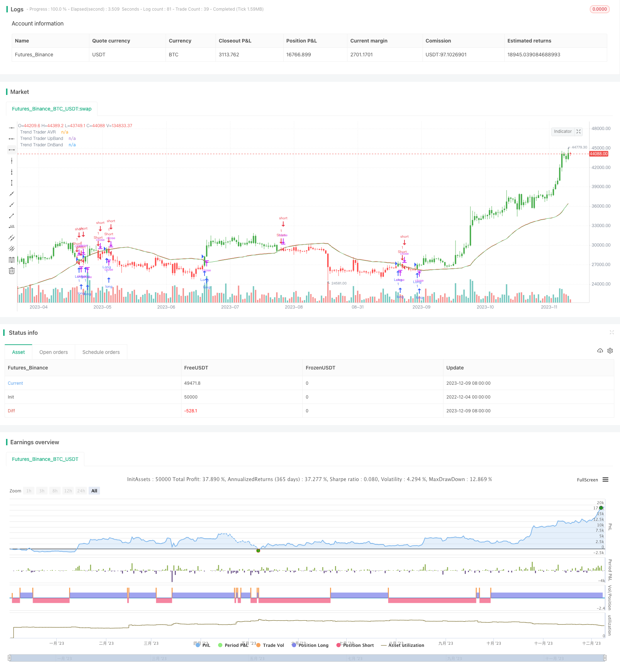The width and height of the screenshot is (620, 672).
Task: Select the Futures_Binance_BTC_USDT:swap market tab
Action: pos(52,109)
